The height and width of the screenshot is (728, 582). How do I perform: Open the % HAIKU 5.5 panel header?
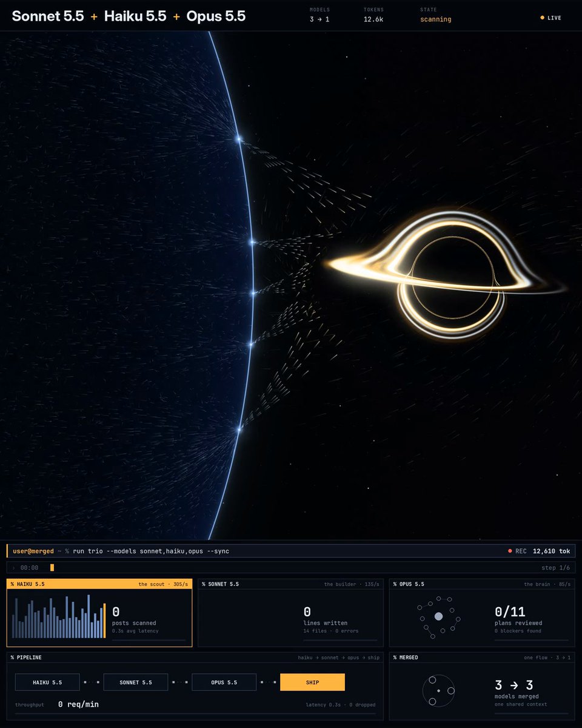99,584
